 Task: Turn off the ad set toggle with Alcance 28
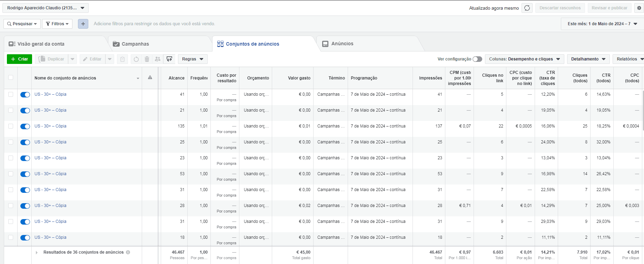click(x=25, y=206)
